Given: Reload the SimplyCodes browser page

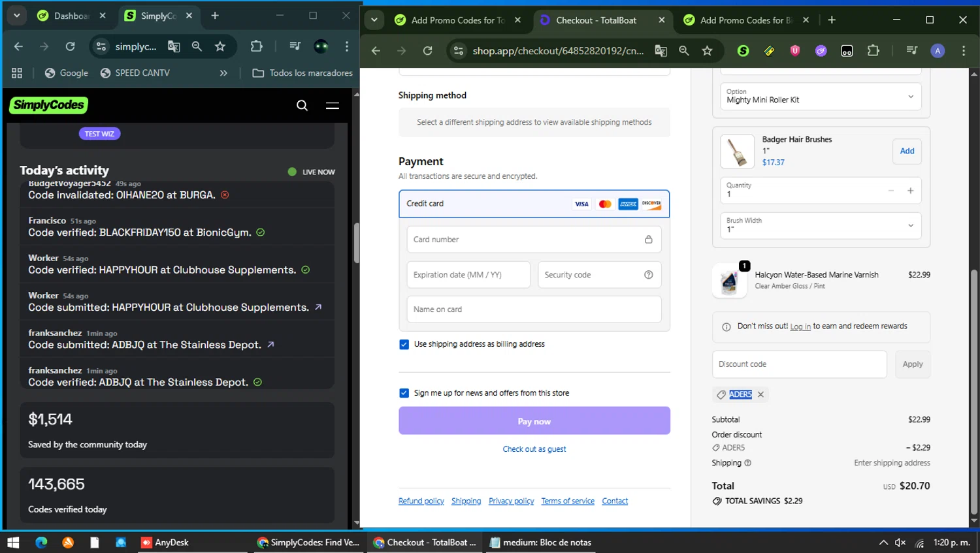Looking at the screenshot, I should (x=70, y=46).
